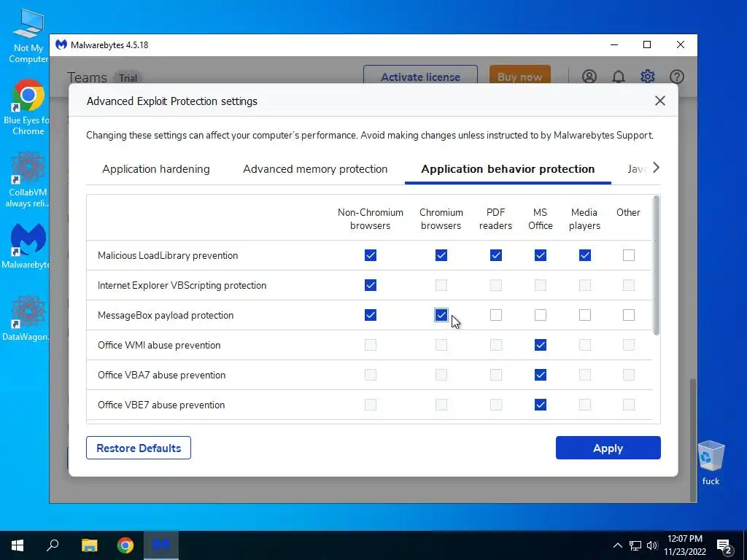747x560 pixels.
Task: Select the CollabVM always reli.. desktop shortcut
Action: click(27, 179)
